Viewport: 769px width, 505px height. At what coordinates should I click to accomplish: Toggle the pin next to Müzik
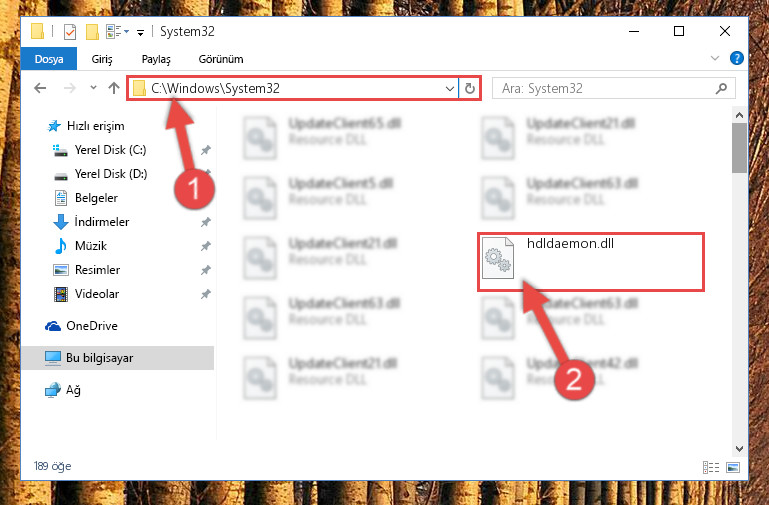pos(205,246)
